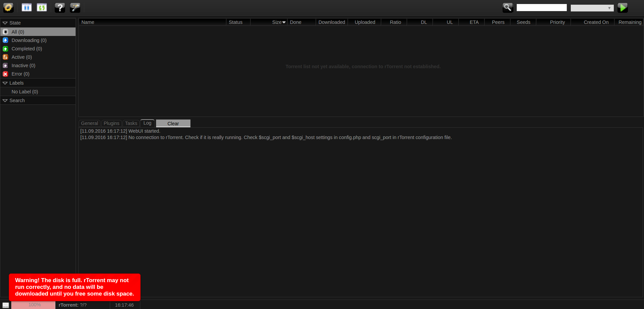Select No Label (0) entry
Viewport: 644px width, 309px height.
[38, 92]
